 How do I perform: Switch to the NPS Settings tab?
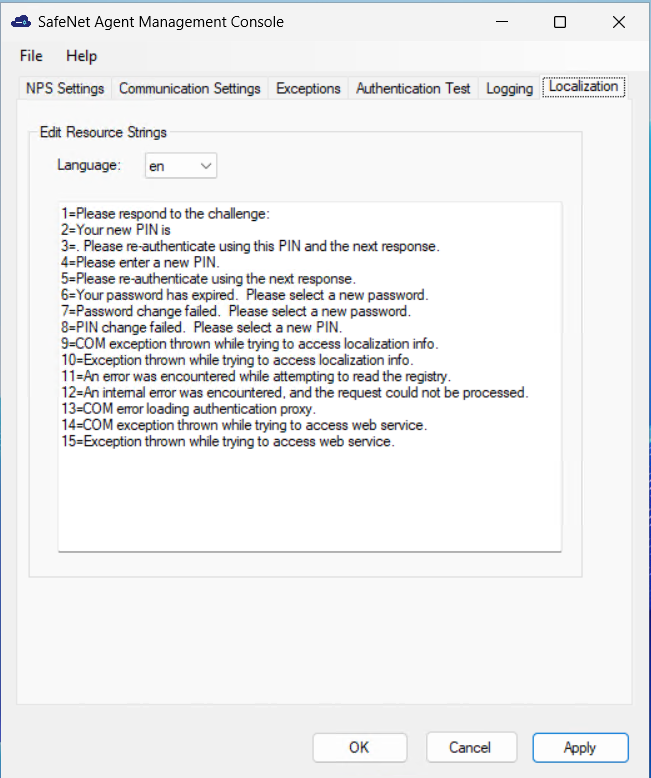tap(65, 88)
